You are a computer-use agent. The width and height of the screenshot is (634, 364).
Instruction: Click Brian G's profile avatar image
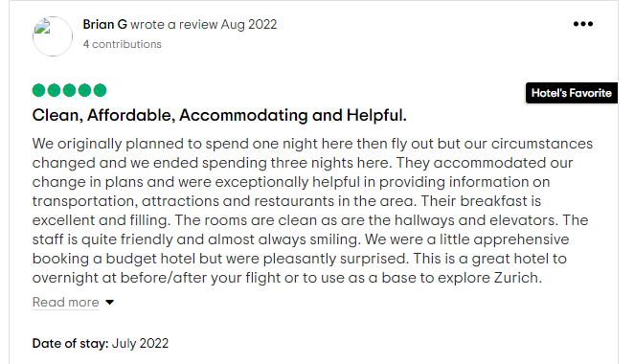[x=53, y=36]
